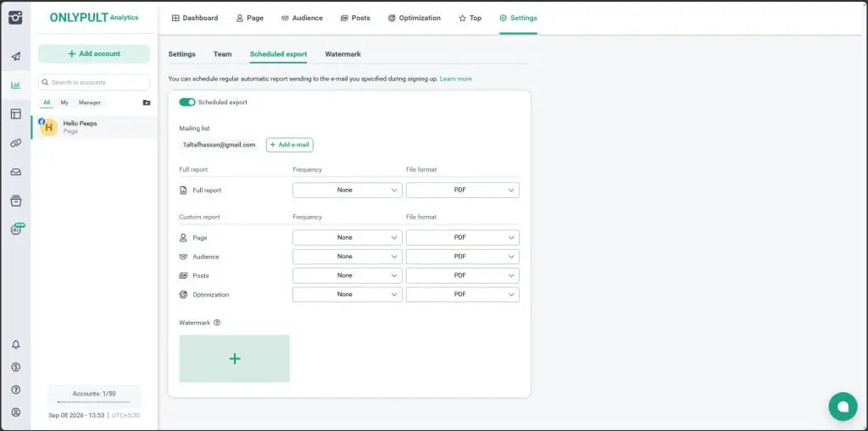
Task: Click the Add e-mail button
Action: (290, 145)
